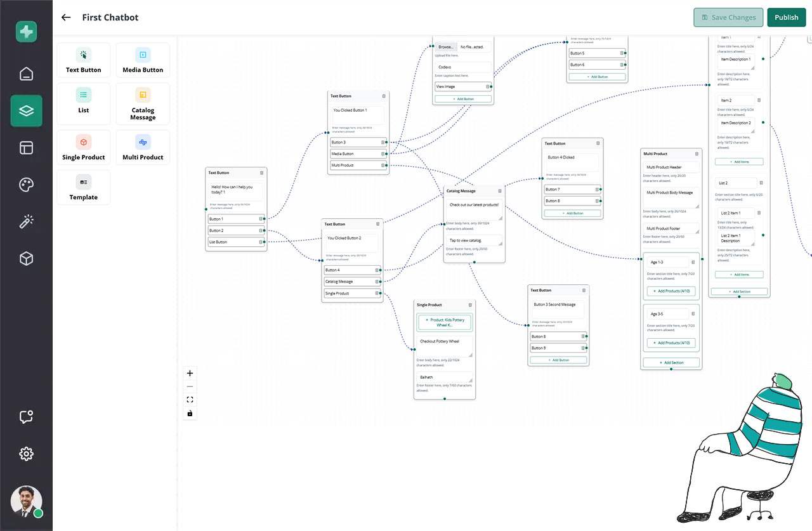The image size is (812, 531).
Task: Add a Text Button node from palette
Action: (83, 61)
